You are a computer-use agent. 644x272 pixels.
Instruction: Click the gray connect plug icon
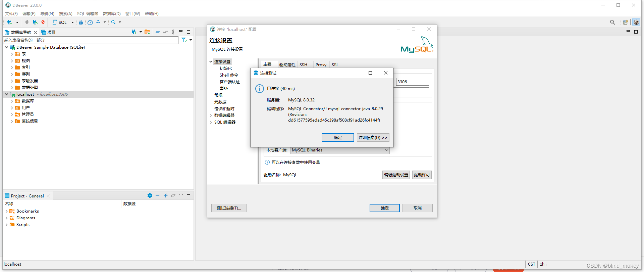tap(27, 22)
